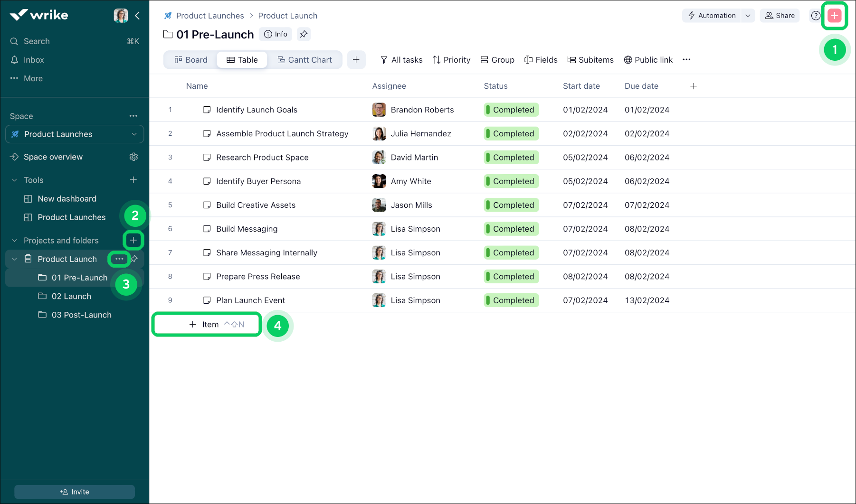Click the Automation lightning icon
Image resolution: width=856 pixels, height=504 pixels.
[x=691, y=15]
